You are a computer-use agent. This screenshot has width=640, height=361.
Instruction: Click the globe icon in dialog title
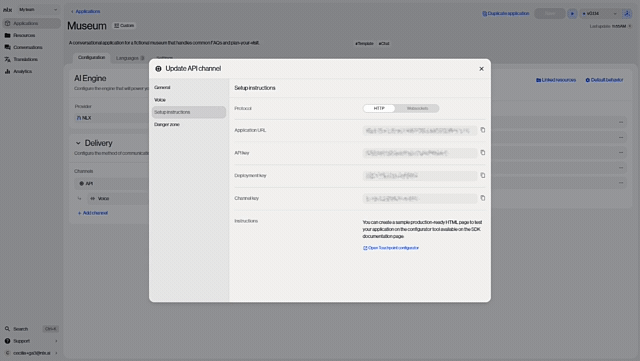coord(158,69)
